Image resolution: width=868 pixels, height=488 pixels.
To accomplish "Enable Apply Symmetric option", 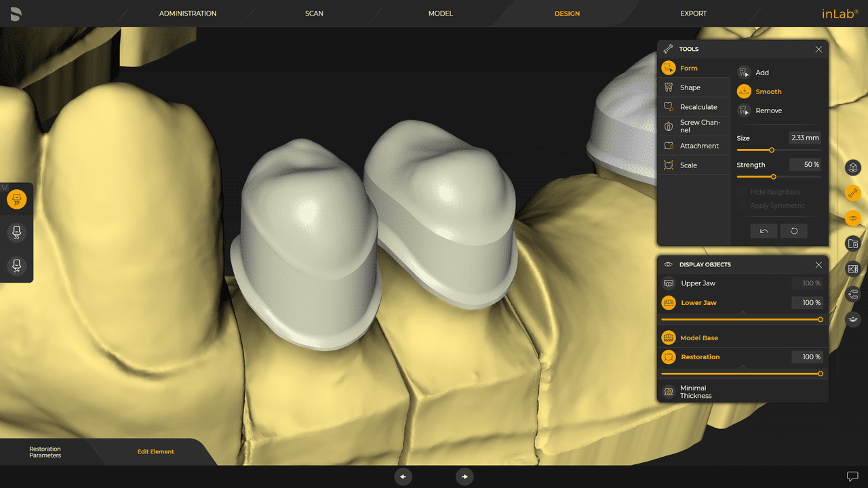I will point(742,205).
